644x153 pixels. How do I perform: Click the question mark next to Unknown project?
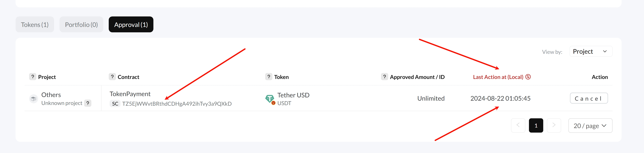(88, 103)
